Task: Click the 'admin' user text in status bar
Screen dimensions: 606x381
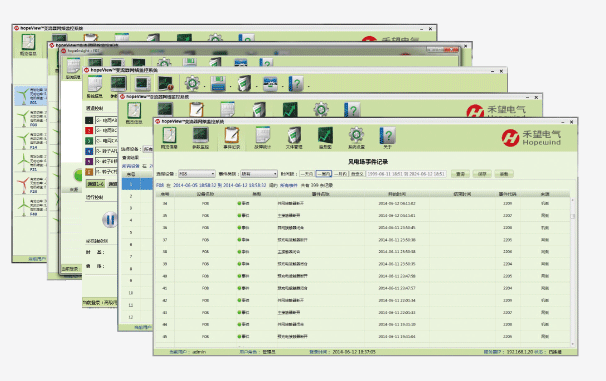Action: click(x=199, y=352)
